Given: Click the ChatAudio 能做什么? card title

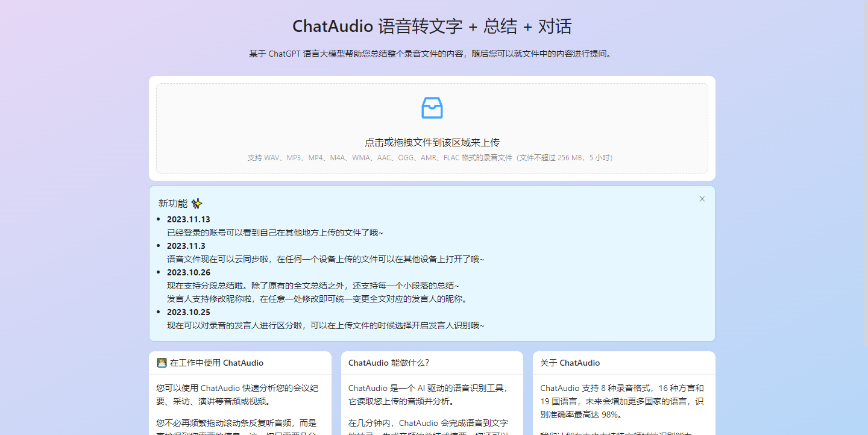Looking at the screenshot, I should click(x=389, y=363).
